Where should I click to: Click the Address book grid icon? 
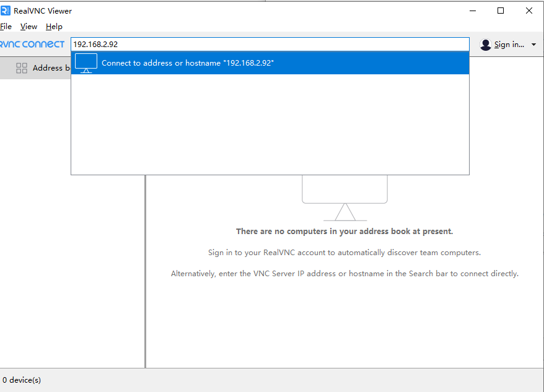tap(22, 68)
